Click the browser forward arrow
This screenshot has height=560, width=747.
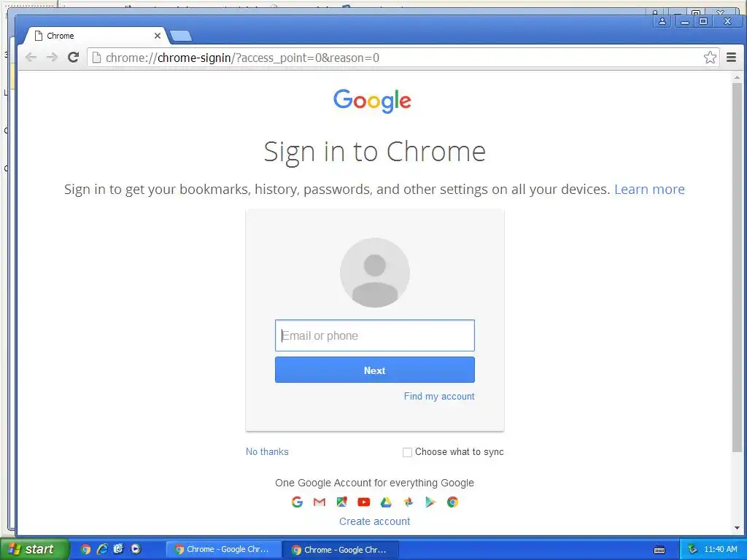[52, 58]
